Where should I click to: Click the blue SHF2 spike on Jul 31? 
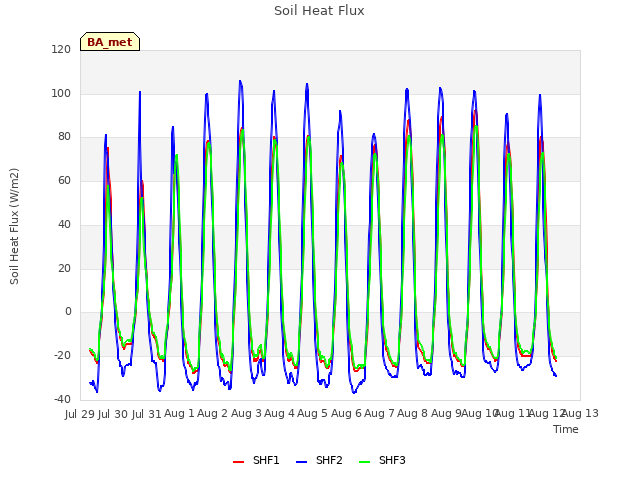(x=140, y=92)
